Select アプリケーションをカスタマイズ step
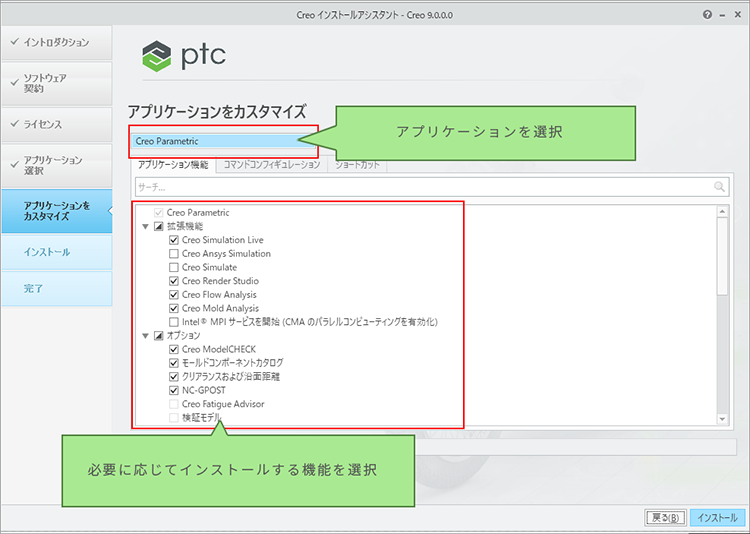The height and width of the screenshot is (534, 750). [56, 211]
